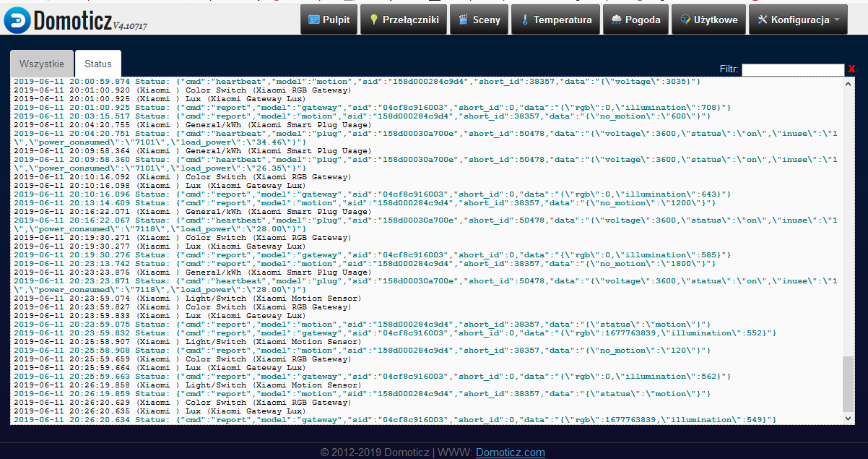Open the Użytkowe utility page

(x=708, y=20)
